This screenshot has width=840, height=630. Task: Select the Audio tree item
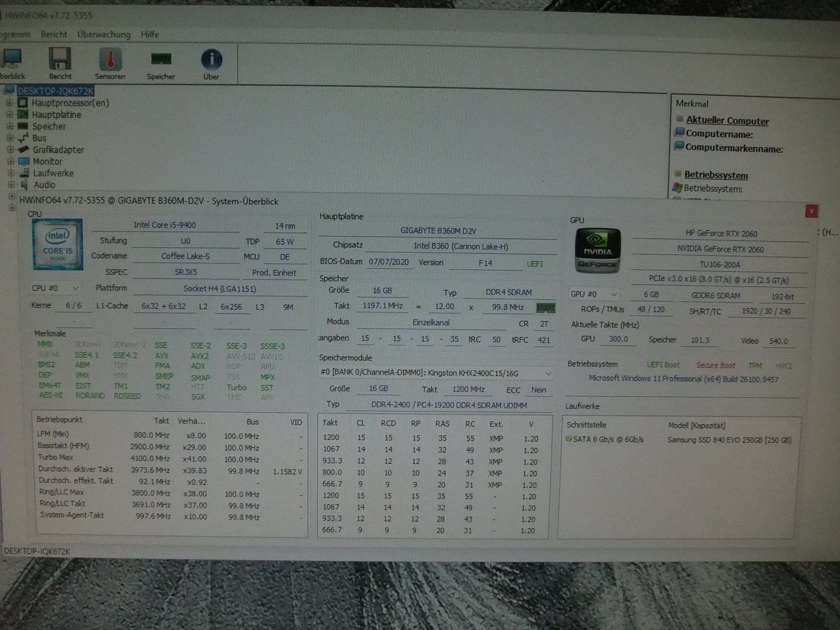click(44, 185)
